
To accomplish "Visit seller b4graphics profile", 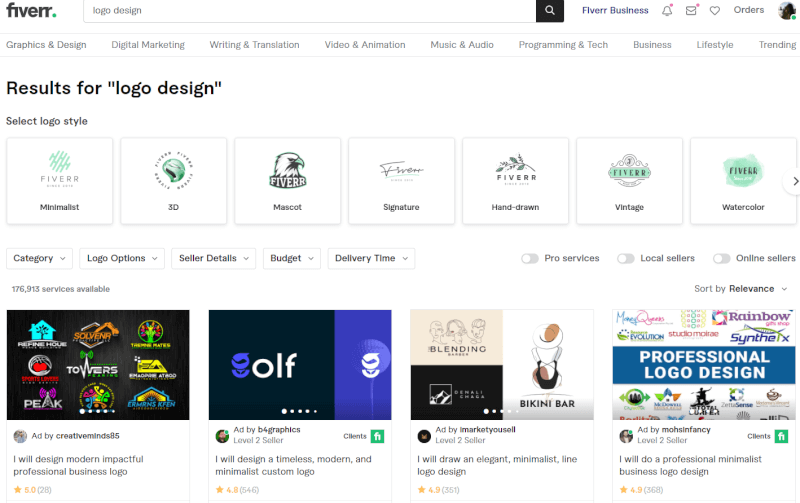I will point(279,430).
